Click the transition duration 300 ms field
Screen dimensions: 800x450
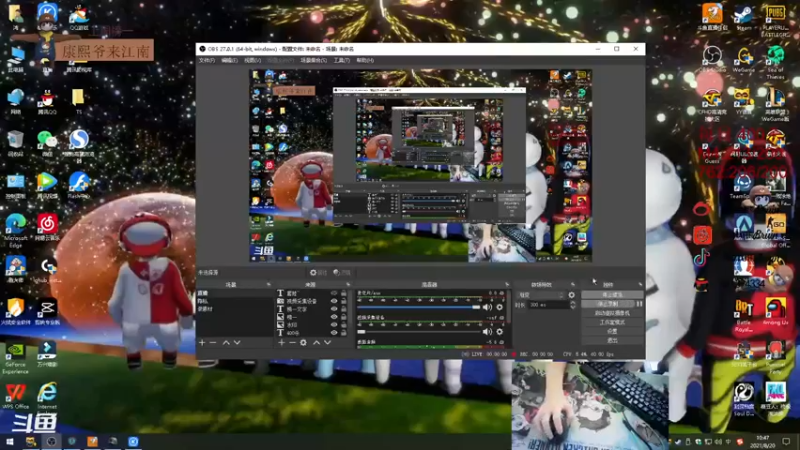pos(548,305)
